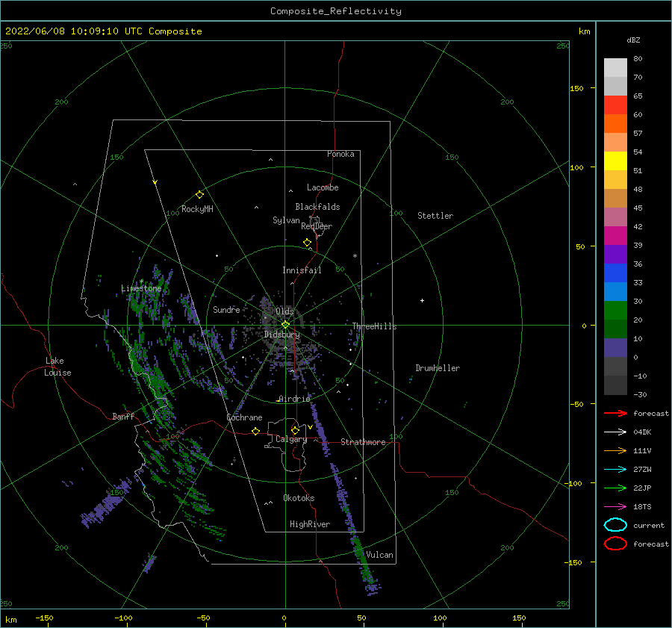Click the 18TS legend text
This screenshot has height=628, width=672.
(x=642, y=507)
